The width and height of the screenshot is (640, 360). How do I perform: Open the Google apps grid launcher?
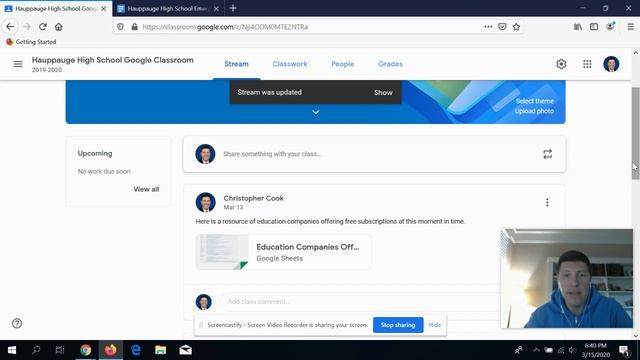click(x=587, y=64)
